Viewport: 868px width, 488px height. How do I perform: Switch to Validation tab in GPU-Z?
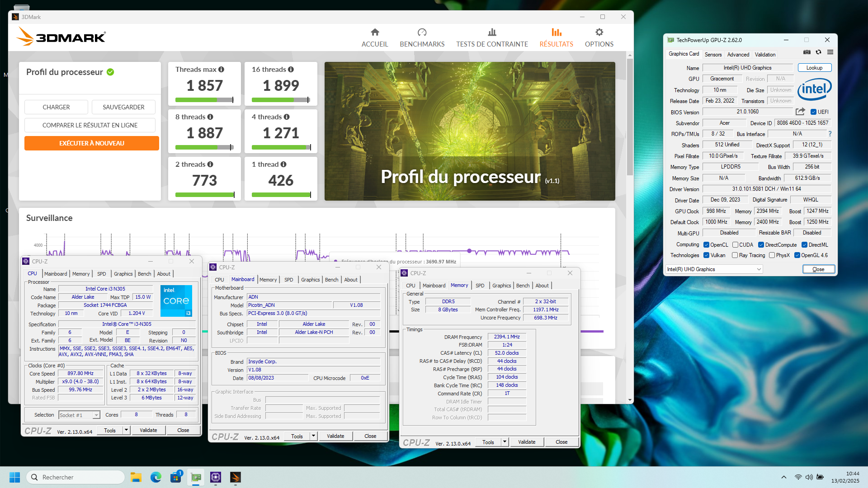tap(765, 55)
